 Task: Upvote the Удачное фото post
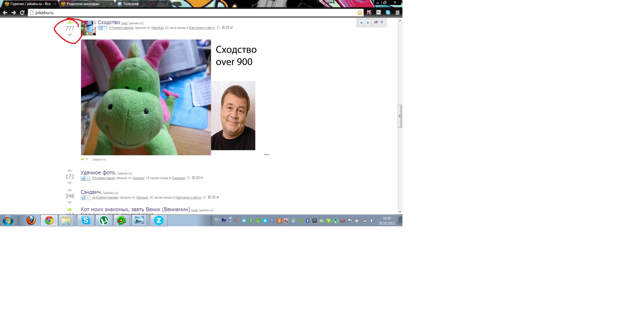click(70, 170)
